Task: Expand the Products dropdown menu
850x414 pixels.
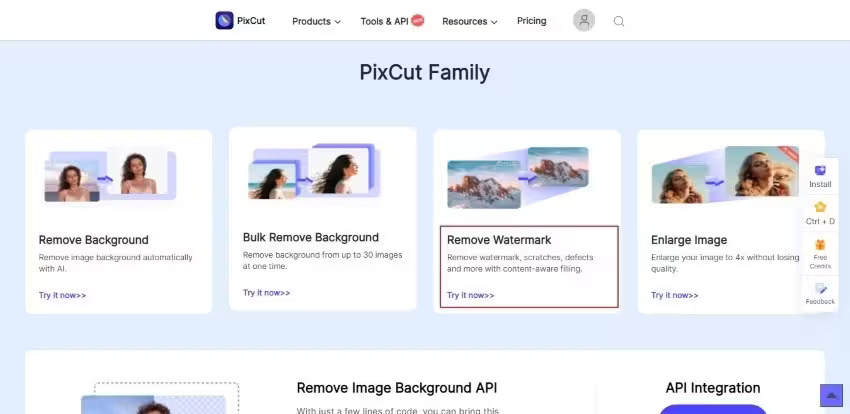Action: point(316,22)
